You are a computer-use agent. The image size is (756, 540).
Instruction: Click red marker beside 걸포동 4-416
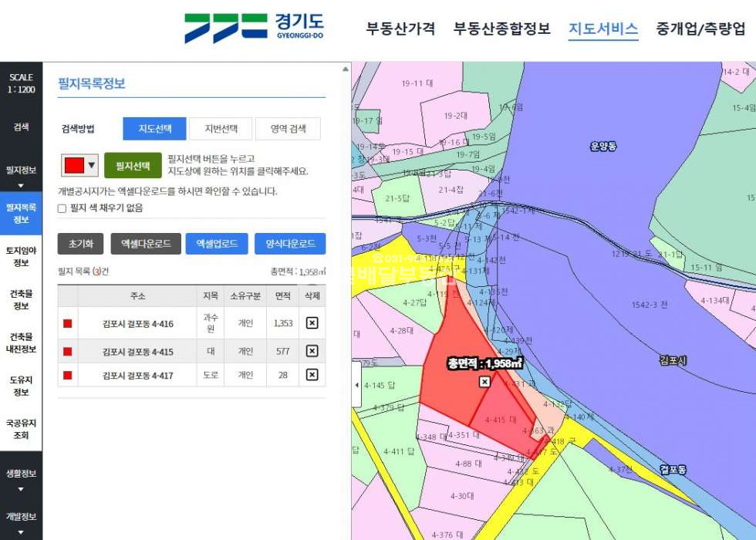68,324
